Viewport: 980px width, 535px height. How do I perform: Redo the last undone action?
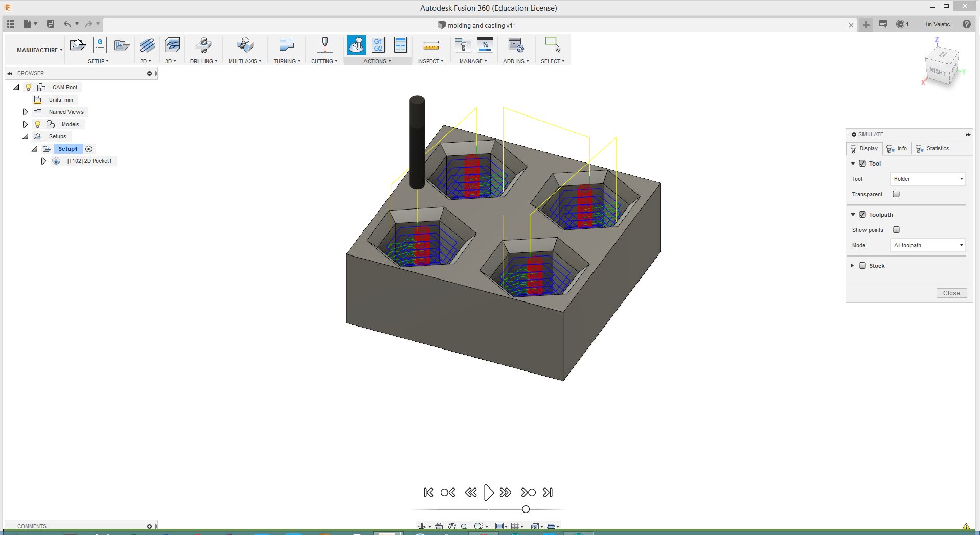pos(88,24)
